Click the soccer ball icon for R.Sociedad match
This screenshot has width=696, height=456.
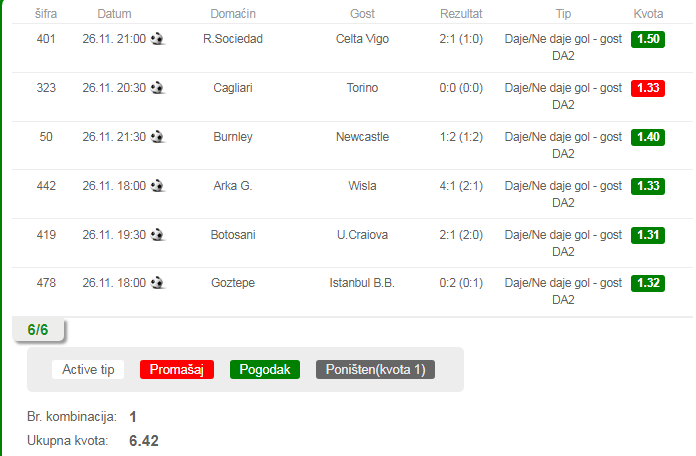157,39
